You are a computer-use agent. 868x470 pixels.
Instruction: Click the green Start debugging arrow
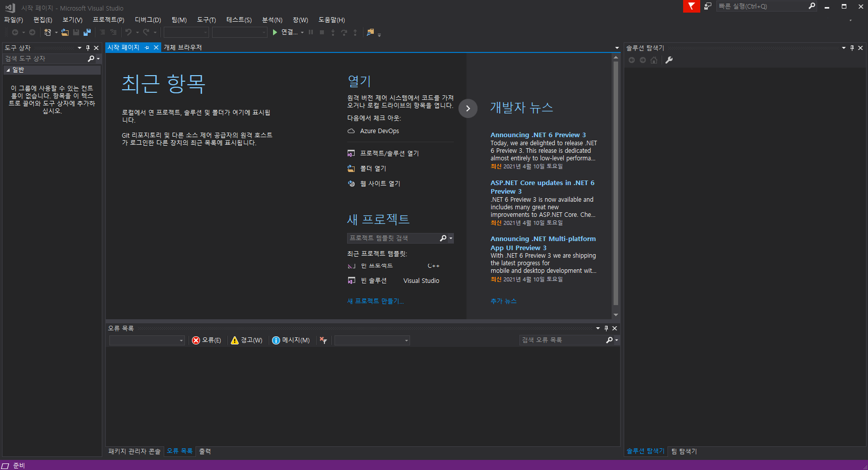(275, 32)
